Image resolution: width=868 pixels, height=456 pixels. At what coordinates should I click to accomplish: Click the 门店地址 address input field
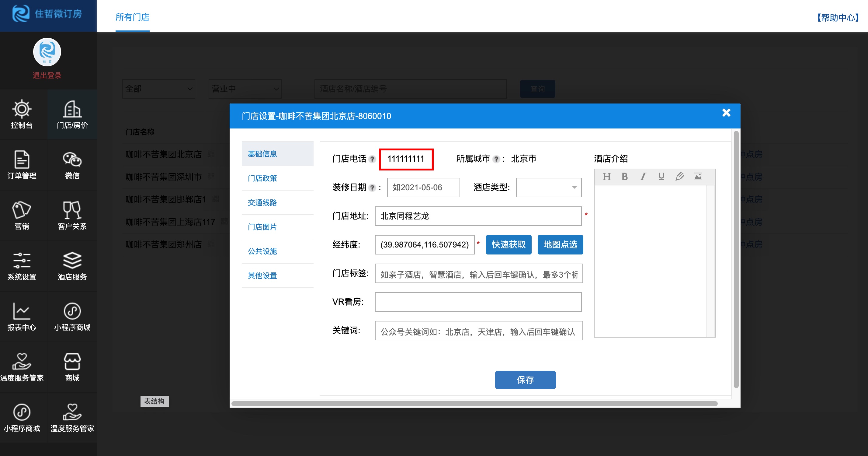click(x=478, y=216)
